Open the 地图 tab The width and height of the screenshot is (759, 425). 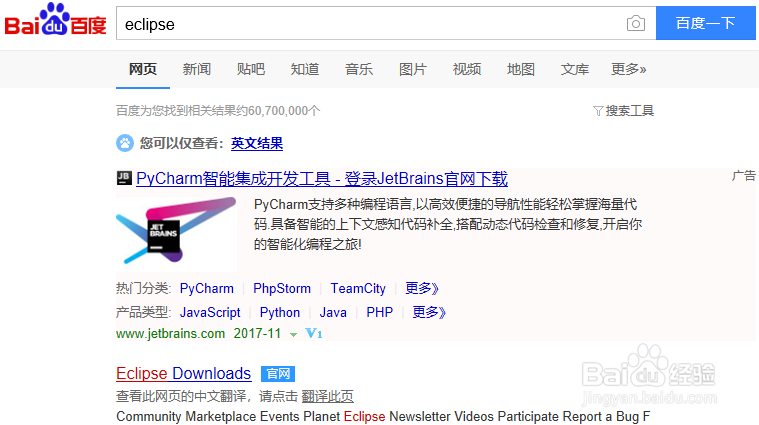520,69
